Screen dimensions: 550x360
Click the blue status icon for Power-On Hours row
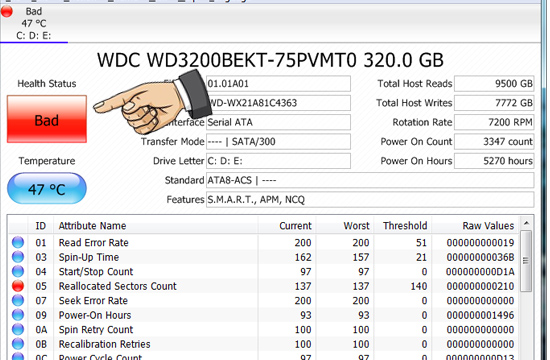[18, 315]
